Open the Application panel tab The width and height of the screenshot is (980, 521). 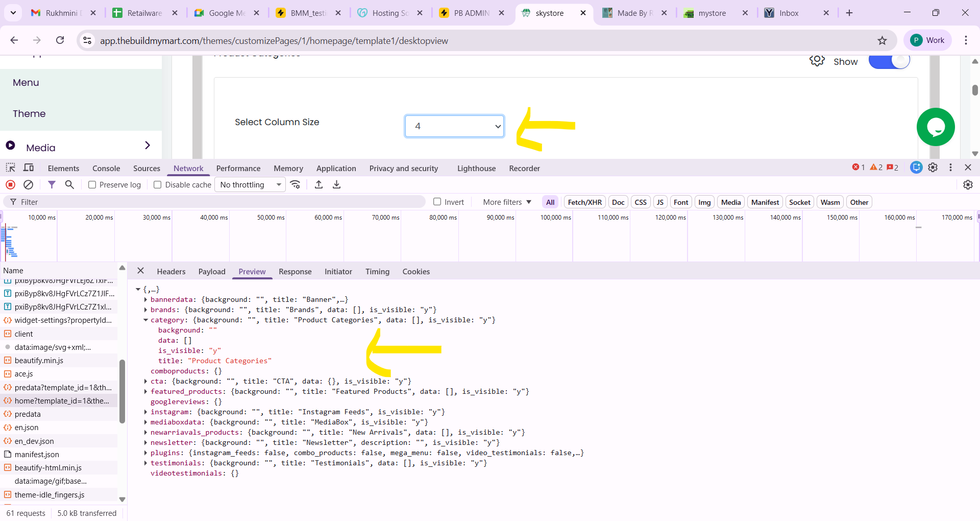coord(336,168)
